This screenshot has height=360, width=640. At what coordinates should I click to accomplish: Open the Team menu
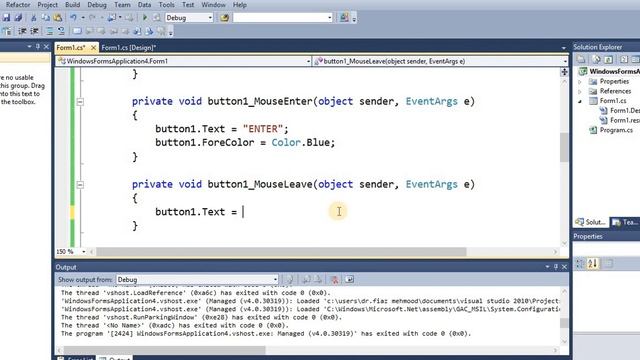coord(122,5)
